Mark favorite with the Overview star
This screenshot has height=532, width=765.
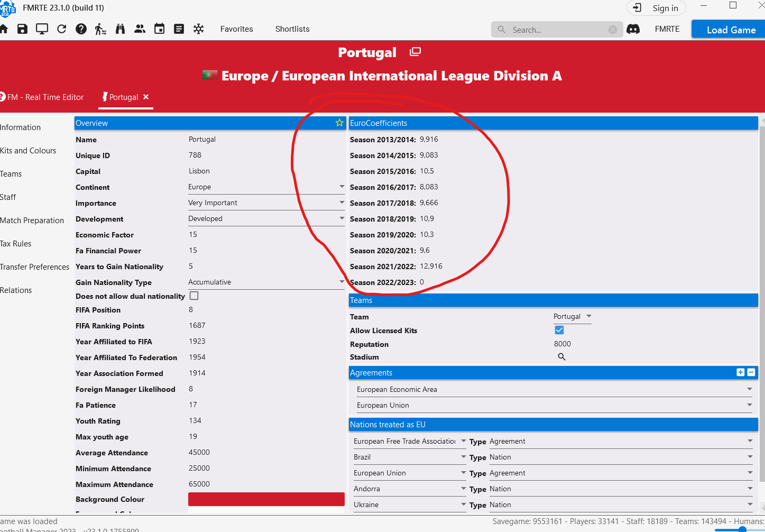[339, 123]
